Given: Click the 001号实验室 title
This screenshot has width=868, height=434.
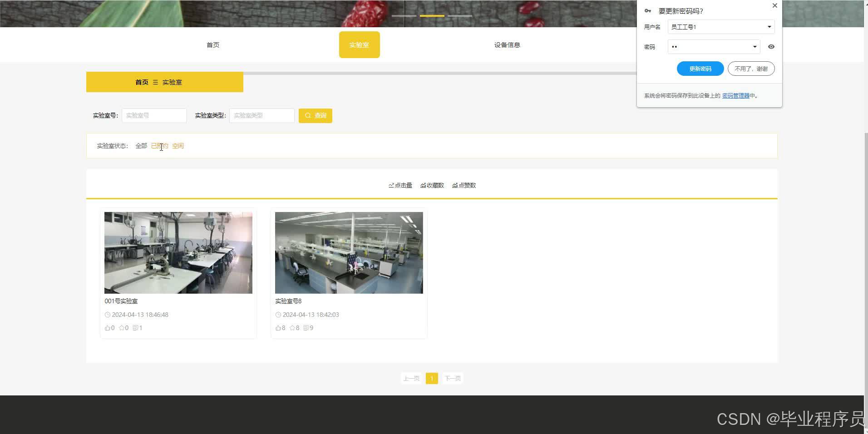Looking at the screenshot, I should [121, 301].
